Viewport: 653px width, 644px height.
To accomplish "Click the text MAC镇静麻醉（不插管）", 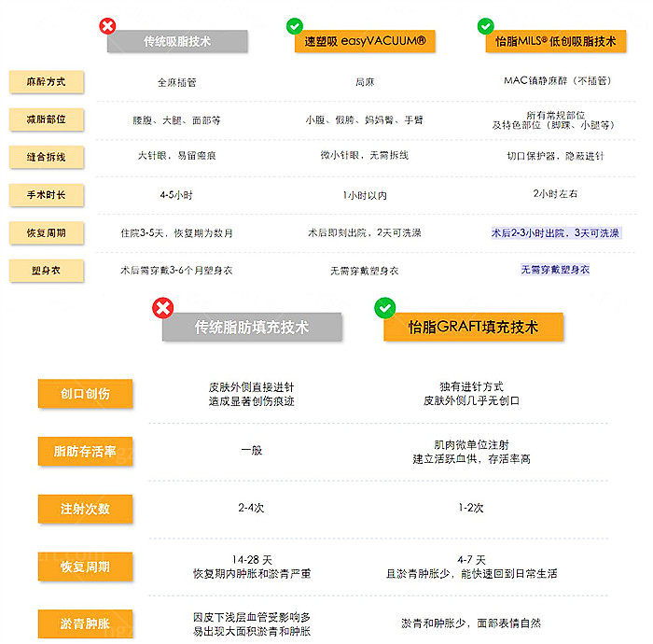I will pyautogui.click(x=558, y=80).
